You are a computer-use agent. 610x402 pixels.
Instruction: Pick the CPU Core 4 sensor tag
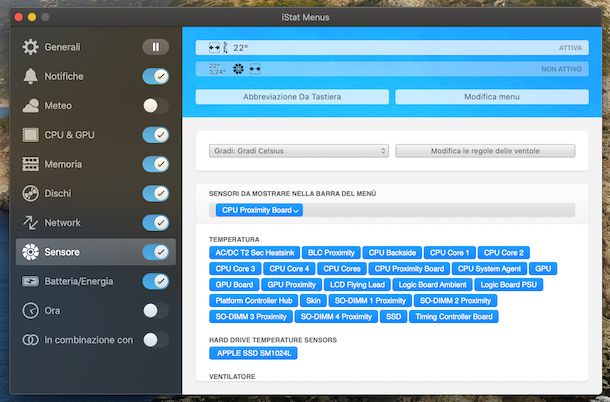[289, 269]
